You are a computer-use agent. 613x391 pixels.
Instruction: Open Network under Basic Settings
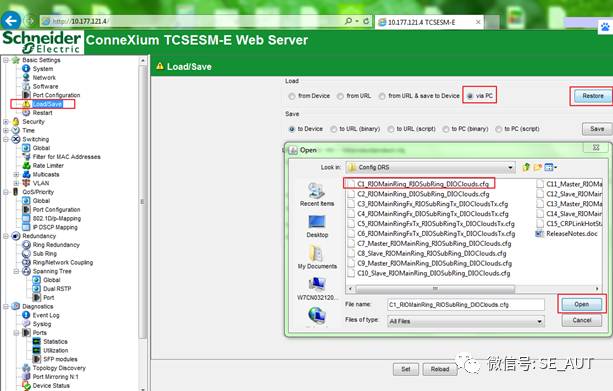click(x=44, y=78)
